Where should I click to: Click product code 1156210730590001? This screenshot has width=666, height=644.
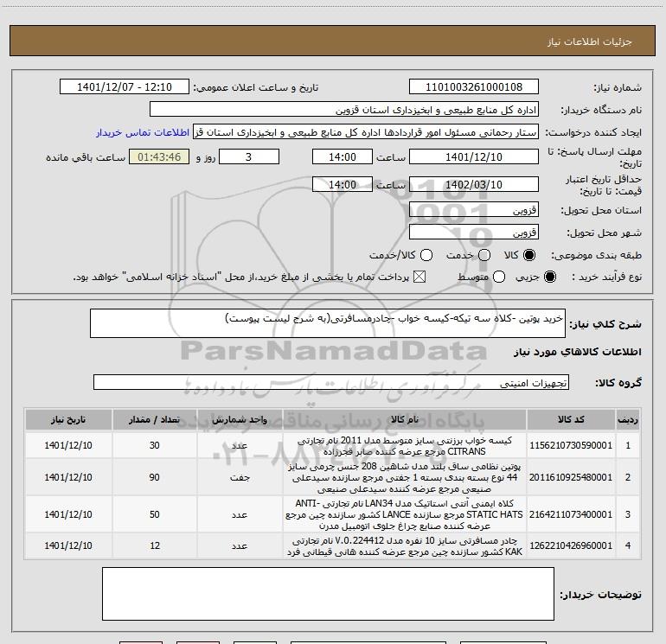[571, 445]
